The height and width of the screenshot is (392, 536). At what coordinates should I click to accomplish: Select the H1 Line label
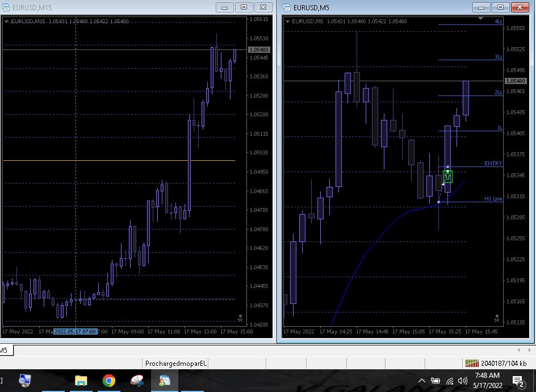click(x=493, y=198)
